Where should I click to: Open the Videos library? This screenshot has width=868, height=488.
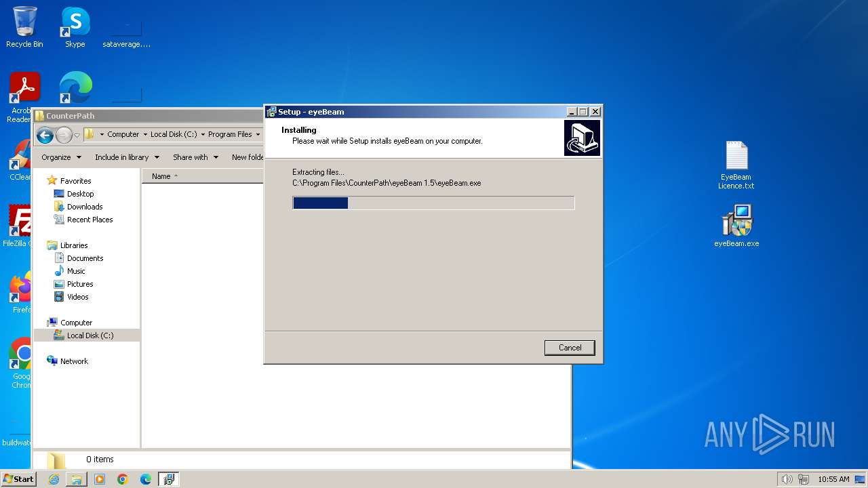[x=77, y=297]
